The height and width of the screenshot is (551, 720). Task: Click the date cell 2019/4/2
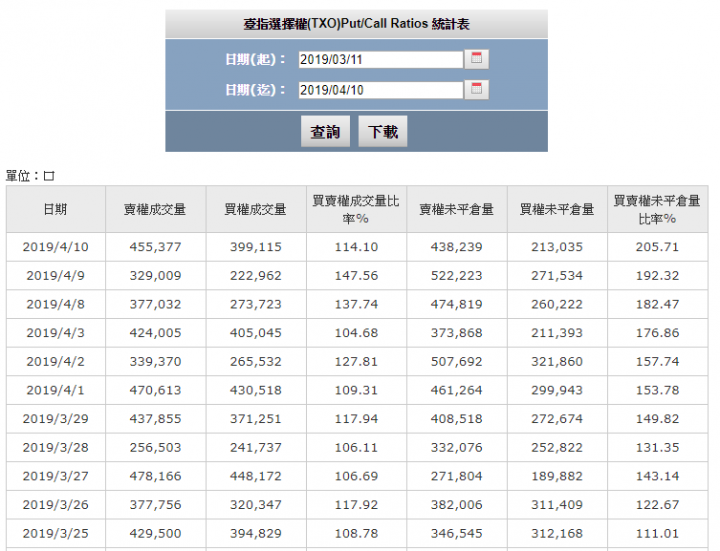click(x=56, y=362)
